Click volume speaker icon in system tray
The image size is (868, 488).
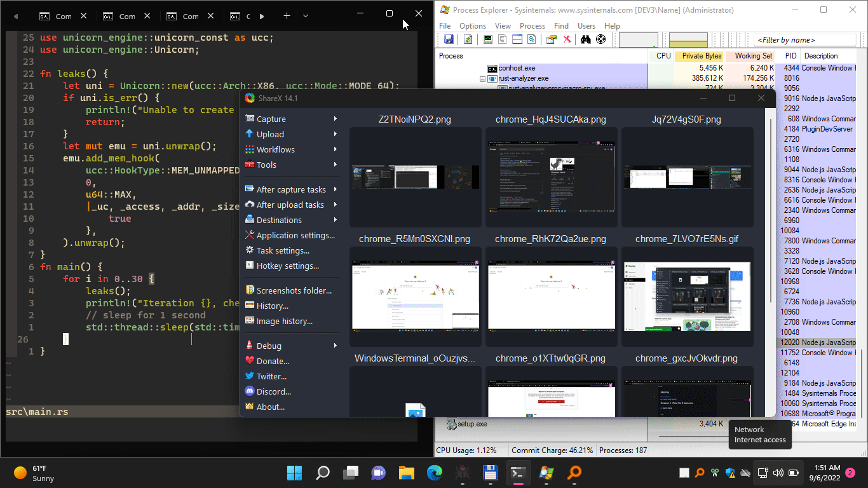pos(778,473)
